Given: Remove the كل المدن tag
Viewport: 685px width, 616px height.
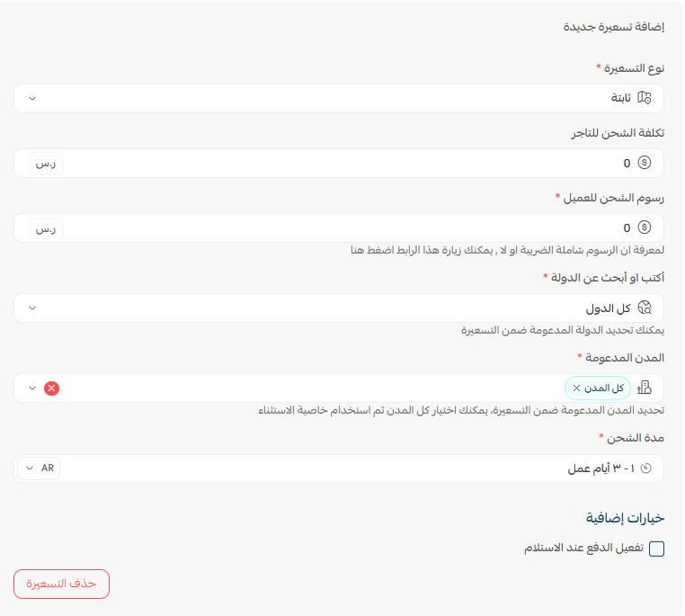Looking at the screenshot, I should (576, 388).
